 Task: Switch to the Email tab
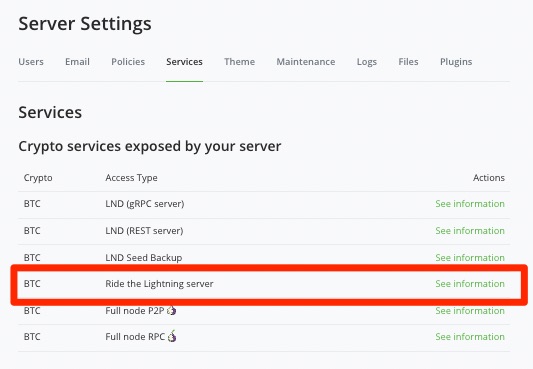pyautogui.click(x=78, y=62)
